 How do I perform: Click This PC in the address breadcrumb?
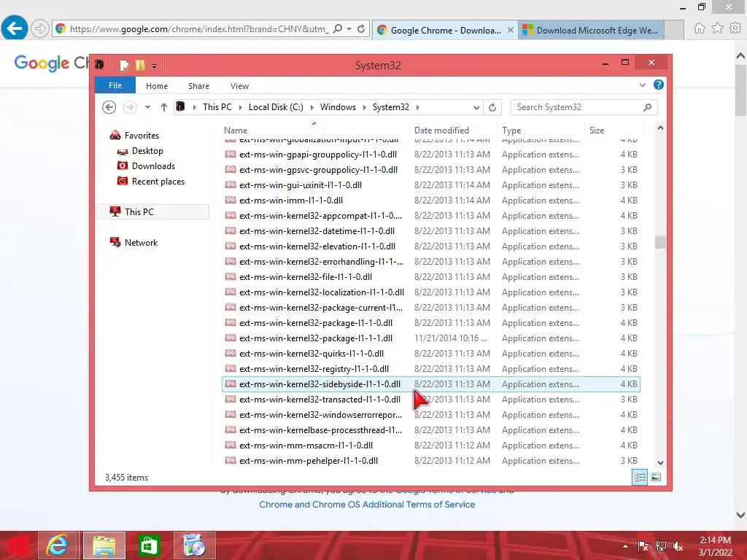point(217,107)
